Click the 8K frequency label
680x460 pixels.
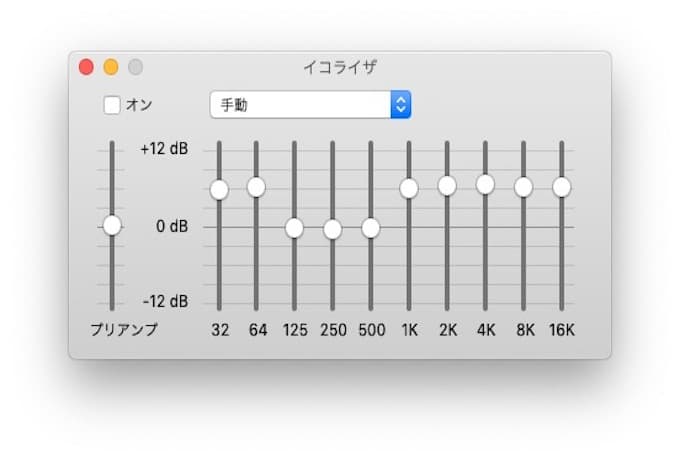pyautogui.click(x=525, y=330)
